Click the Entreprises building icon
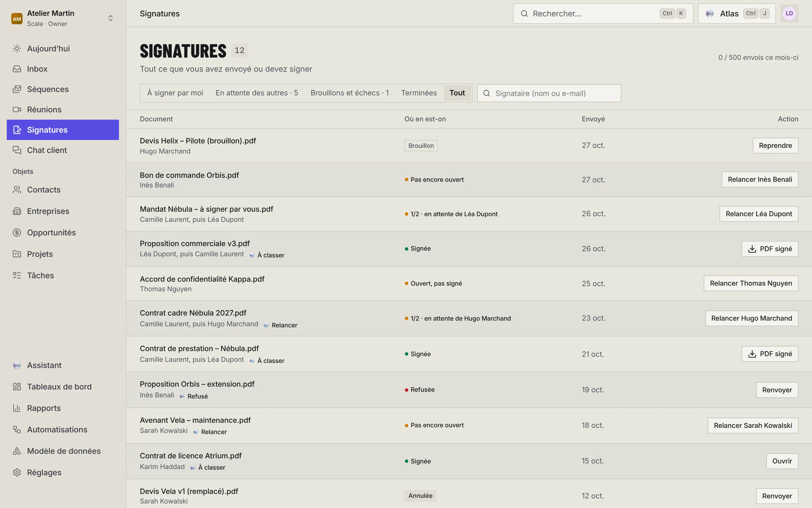The height and width of the screenshot is (508, 812). coord(17,211)
